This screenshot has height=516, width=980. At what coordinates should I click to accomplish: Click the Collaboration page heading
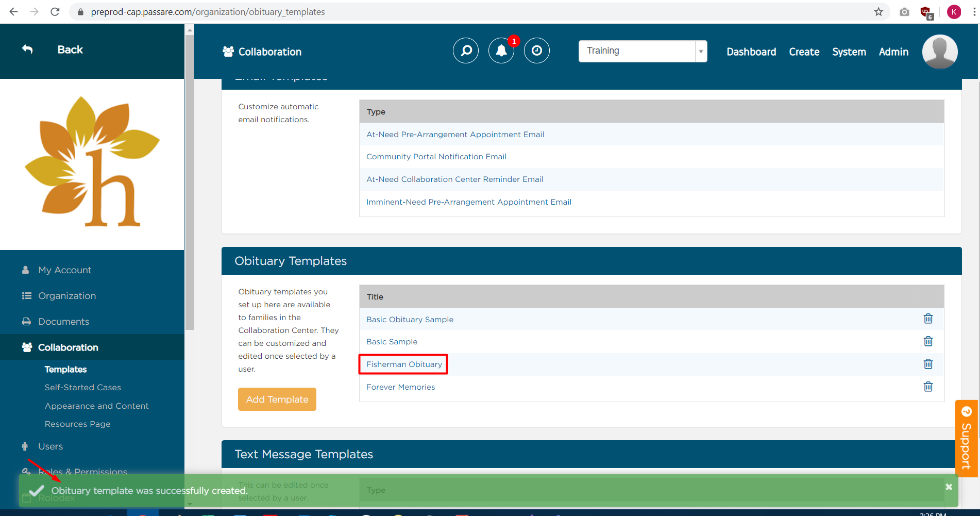(x=270, y=52)
